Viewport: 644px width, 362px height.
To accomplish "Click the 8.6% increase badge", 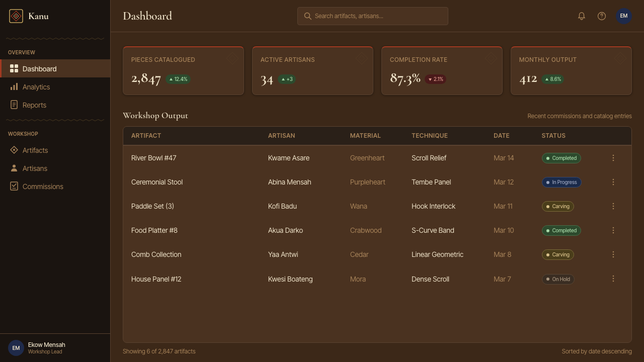I will coord(552,79).
